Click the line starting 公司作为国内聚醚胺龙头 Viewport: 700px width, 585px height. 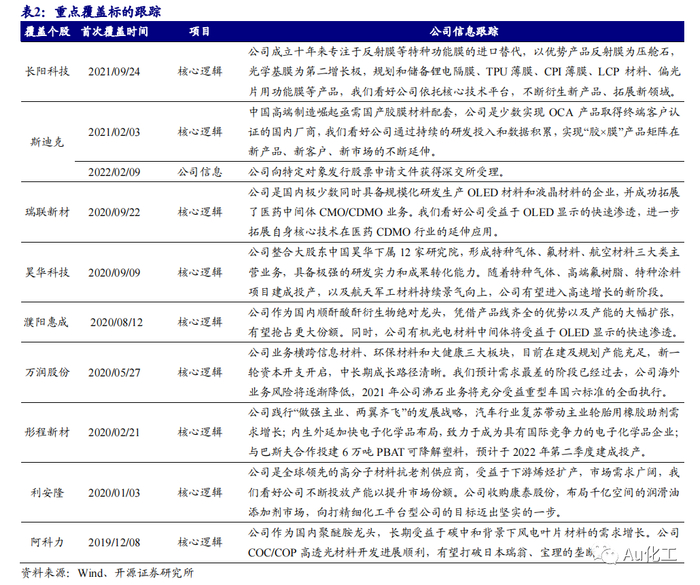point(464,532)
